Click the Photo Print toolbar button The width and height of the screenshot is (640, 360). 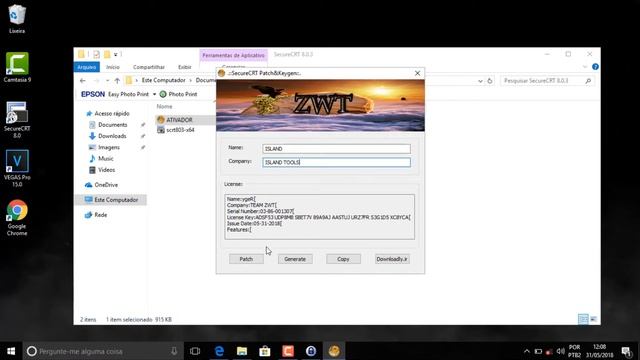tap(178, 94)
